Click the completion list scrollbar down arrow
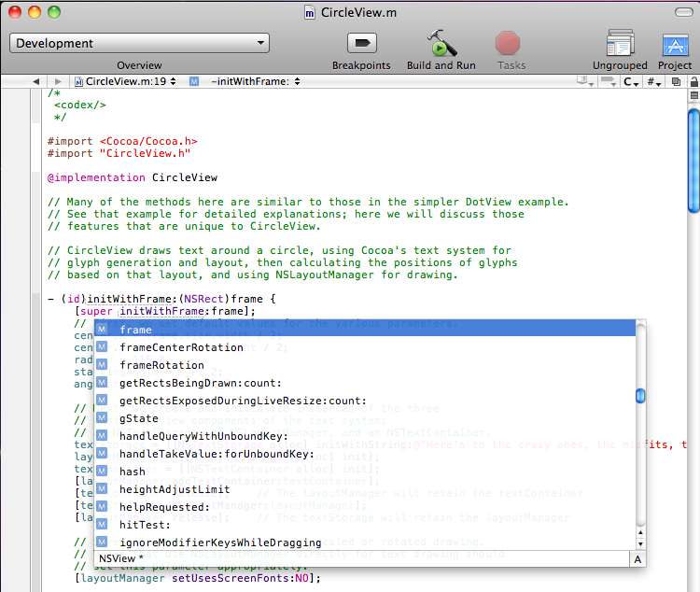Screen dimensions: 700x592 tap(640, 543)
